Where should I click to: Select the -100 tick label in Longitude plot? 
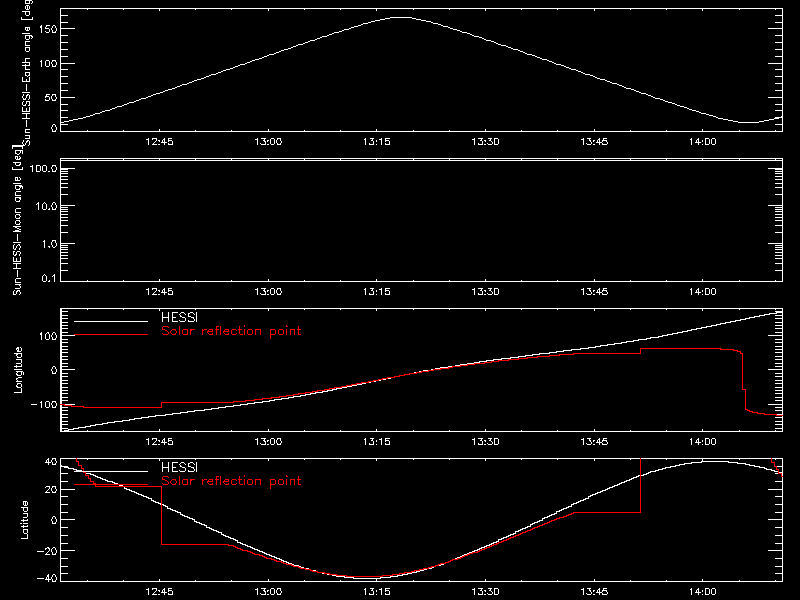[x=44, y=404]
